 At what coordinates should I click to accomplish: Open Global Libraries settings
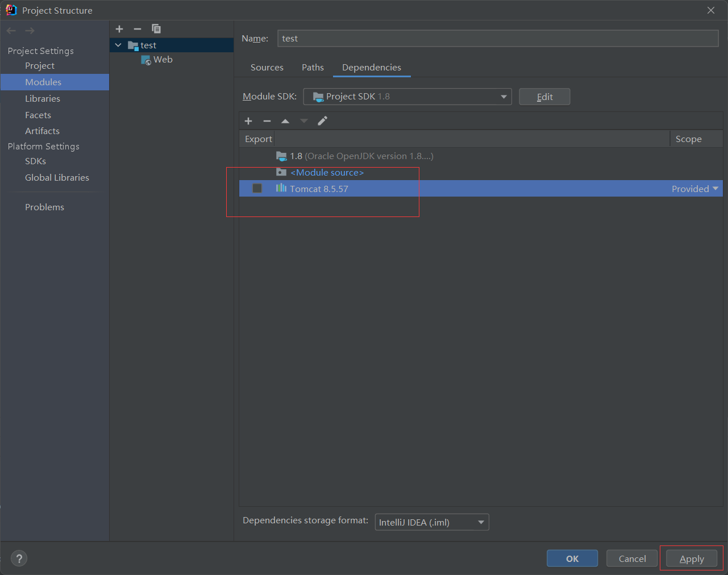pos(57,178)
